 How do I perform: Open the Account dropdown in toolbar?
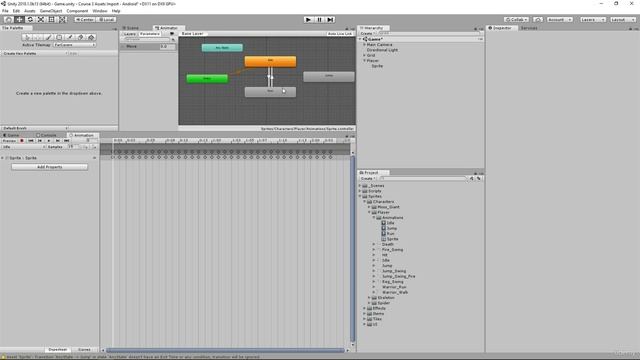pos(559,20)
